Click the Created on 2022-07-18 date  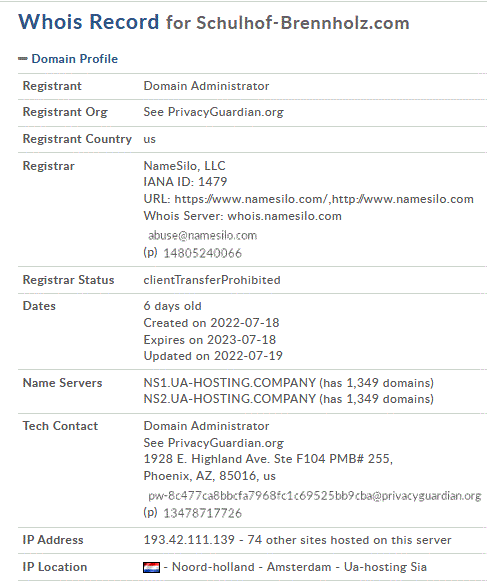tap(211, 323)
